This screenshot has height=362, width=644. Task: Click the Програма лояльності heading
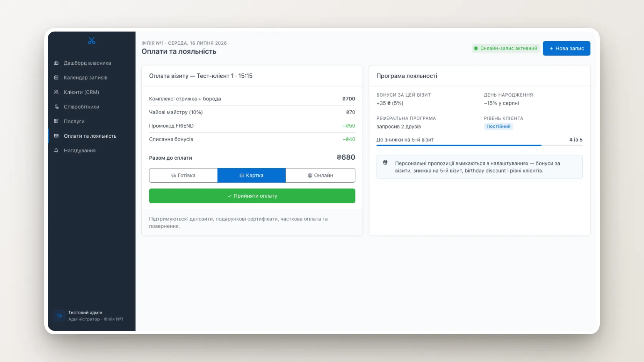point(407,76)
